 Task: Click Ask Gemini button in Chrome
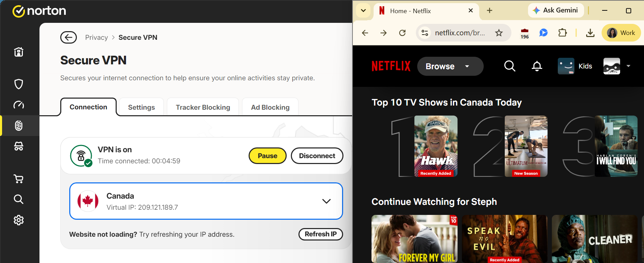click(x=556, y=10)
